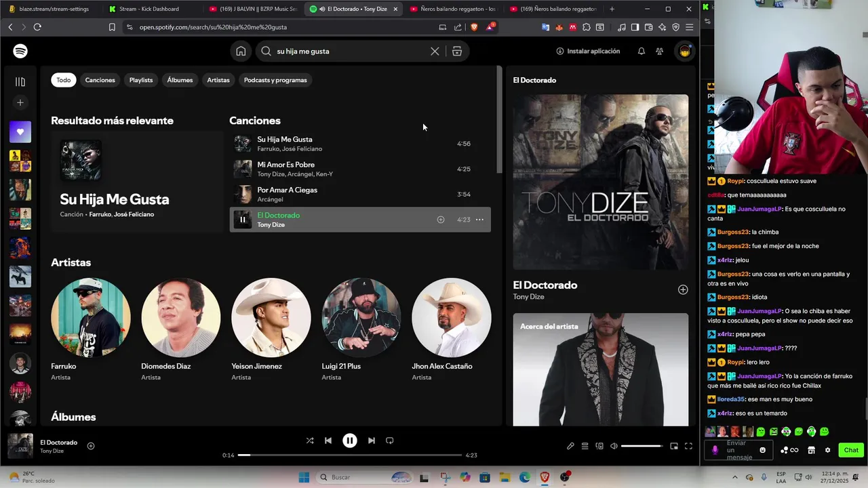The image size is (868, 488).
Task: Open Spotify home via logo
Action: pos(20,52)
